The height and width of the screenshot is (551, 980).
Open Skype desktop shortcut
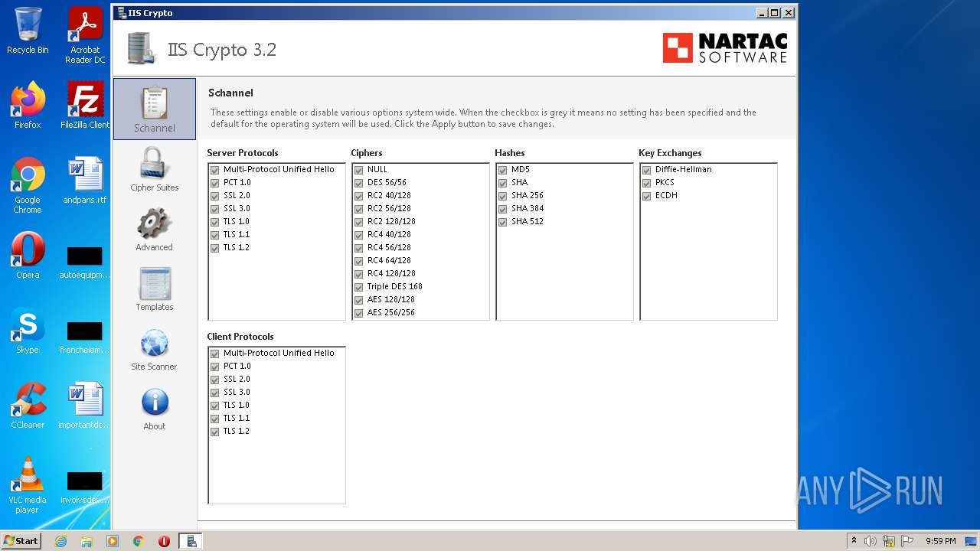tap(28, 331)
